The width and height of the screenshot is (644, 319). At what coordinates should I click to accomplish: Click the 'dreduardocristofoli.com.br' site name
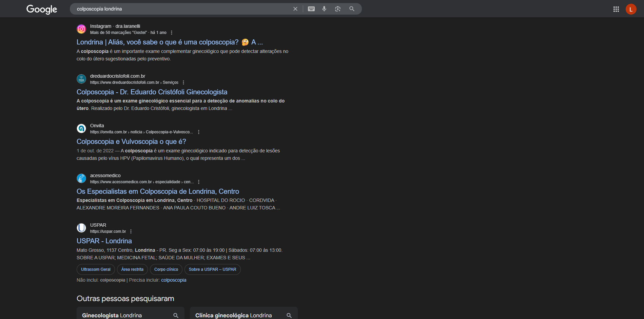click(x=118, y=76)
